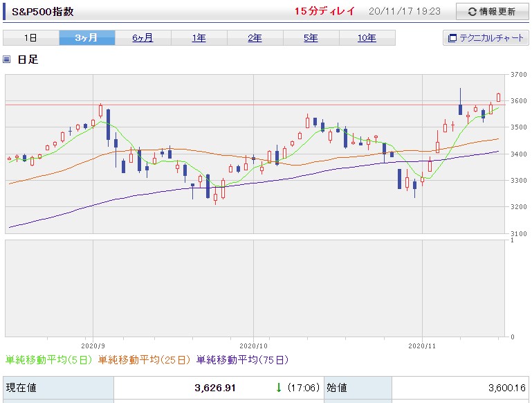The width and height of the screenshot is (532, 403).
Task: Click the blue square icon beside 日足
Action: coord(6,60)
